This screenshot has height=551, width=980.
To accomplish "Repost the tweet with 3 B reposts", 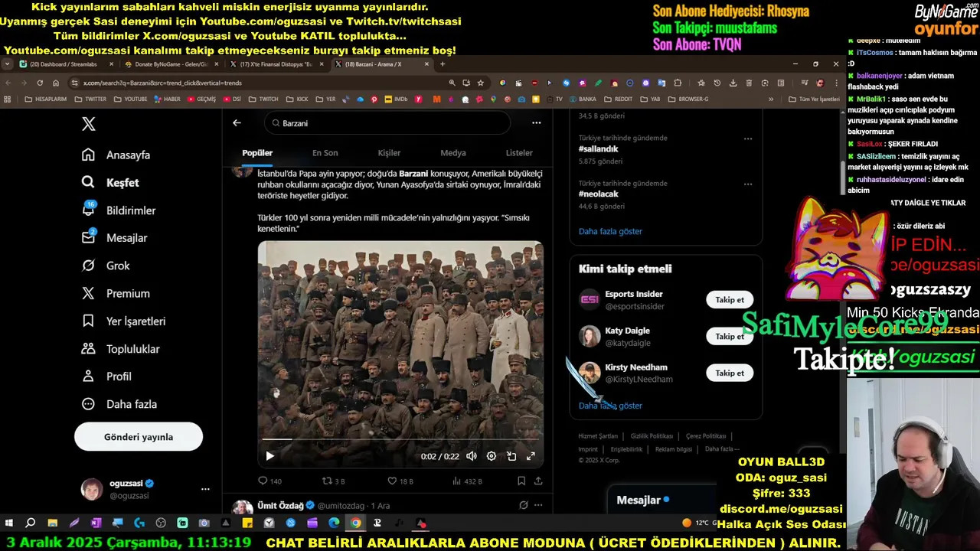I will click(334, 481).
